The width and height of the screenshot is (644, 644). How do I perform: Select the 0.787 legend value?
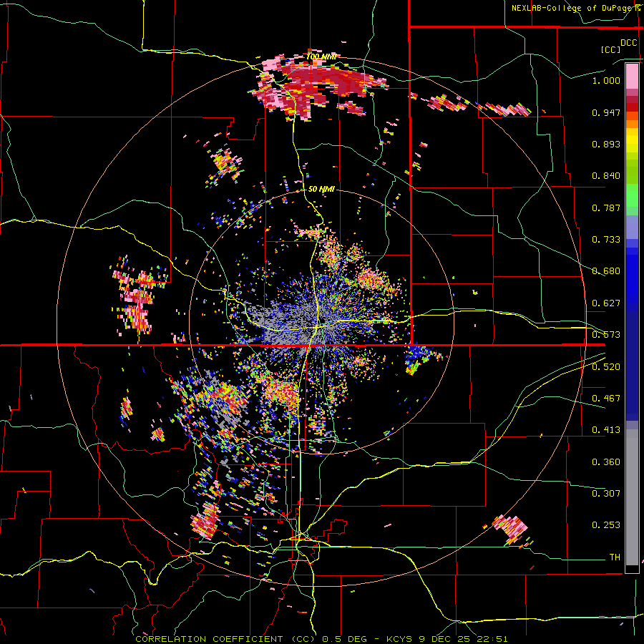pos(606,208)
